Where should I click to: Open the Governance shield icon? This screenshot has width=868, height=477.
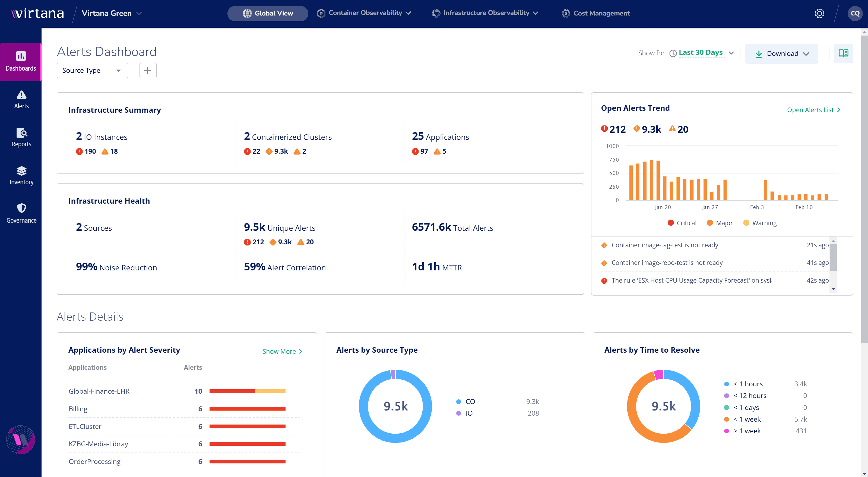[x=21, y=208]
